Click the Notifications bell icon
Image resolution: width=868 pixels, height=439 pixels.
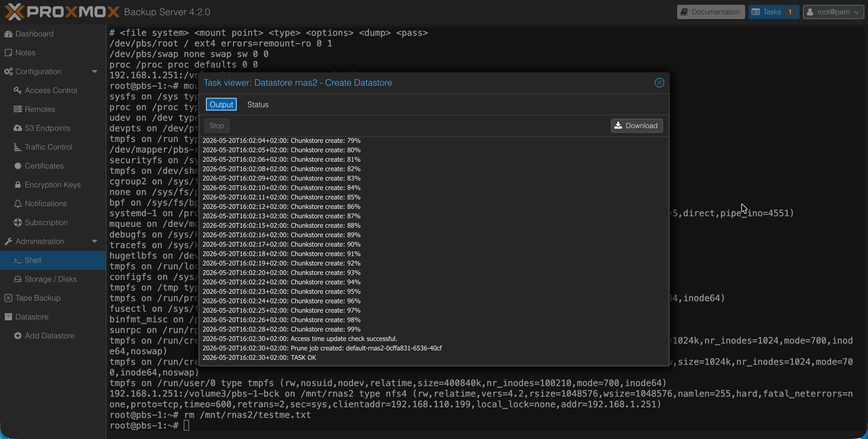18,204
